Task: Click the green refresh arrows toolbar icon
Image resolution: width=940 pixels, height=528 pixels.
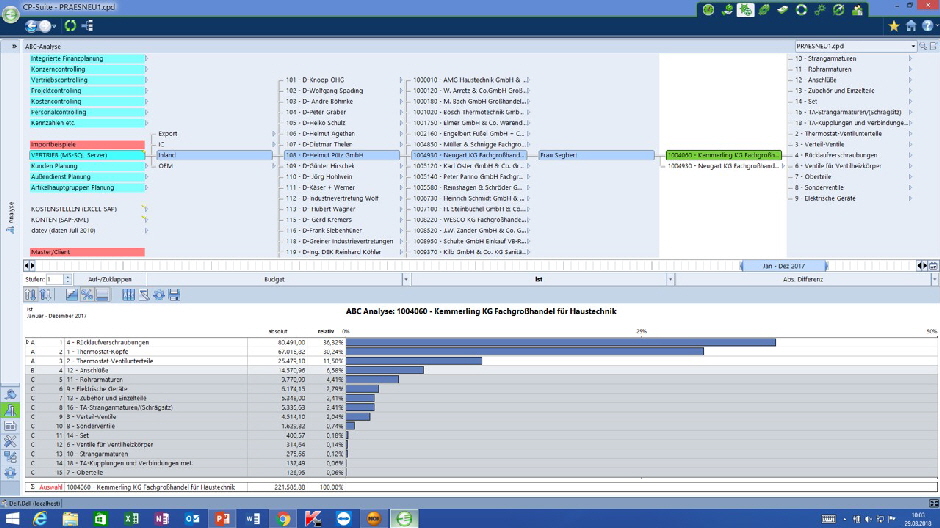Action: tap(70, 26)
